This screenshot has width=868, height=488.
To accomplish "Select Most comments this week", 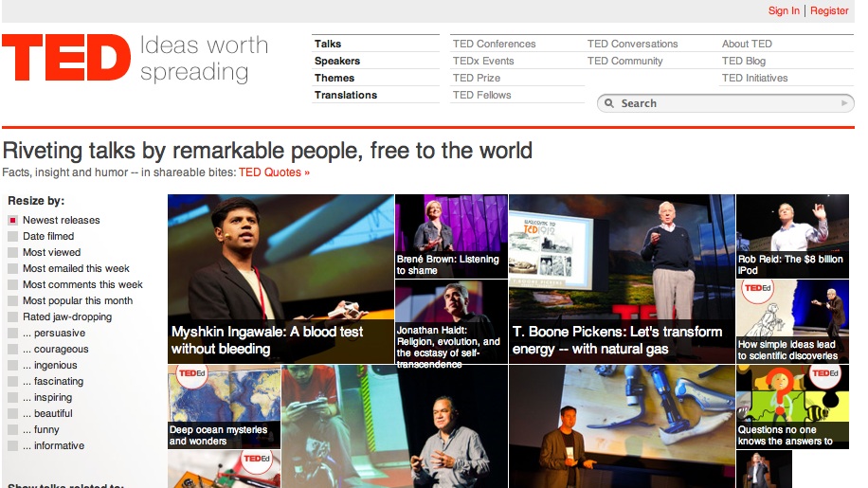I will [x=12, y=284].
